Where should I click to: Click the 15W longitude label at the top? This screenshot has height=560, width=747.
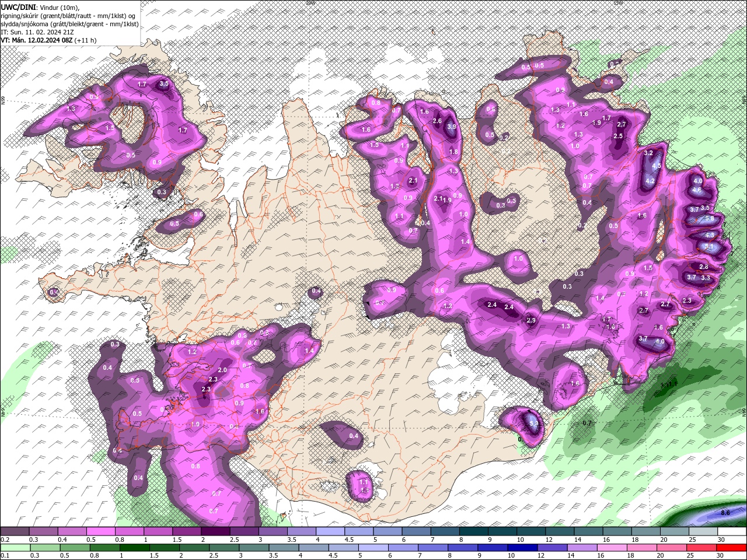tap(617, 2)
